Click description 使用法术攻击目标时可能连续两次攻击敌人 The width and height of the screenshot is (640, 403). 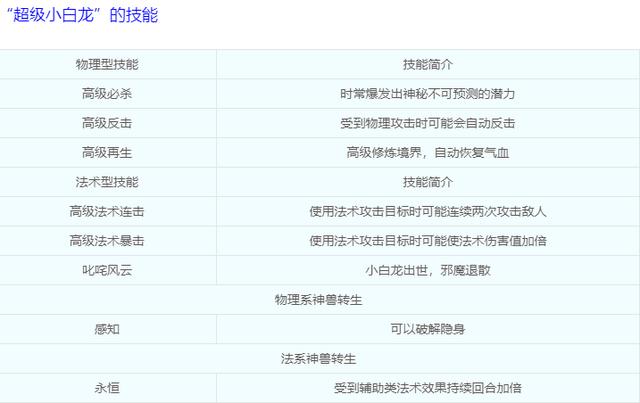click(428, 212)
